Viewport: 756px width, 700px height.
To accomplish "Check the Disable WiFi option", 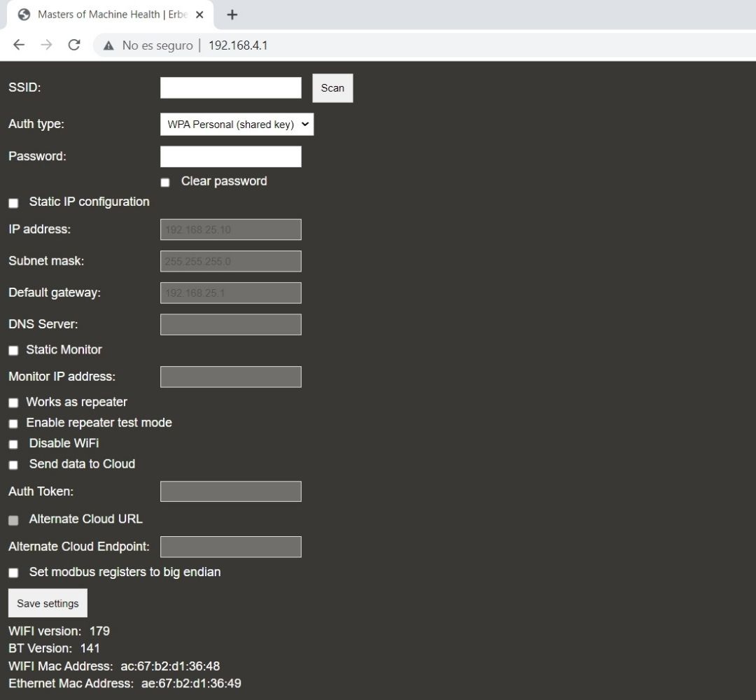I will point(13,444).
